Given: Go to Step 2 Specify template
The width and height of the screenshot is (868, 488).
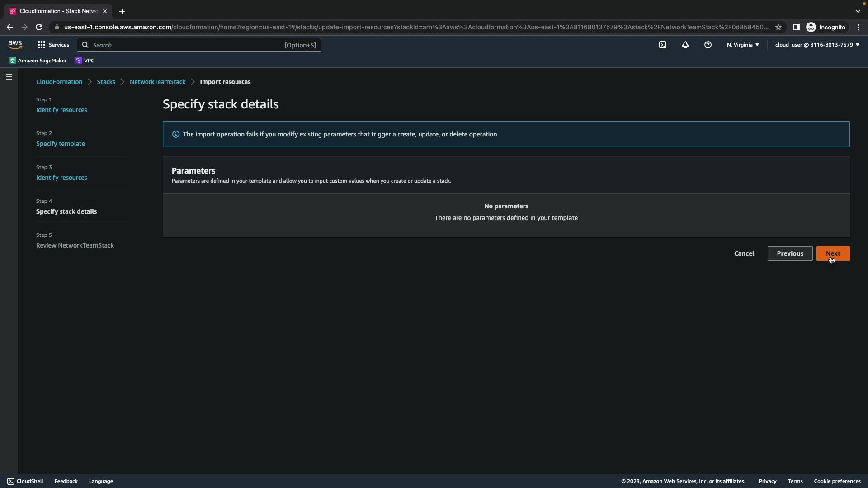Looking at the screenshot, I should pyautogui.click(x=61, y=144).
